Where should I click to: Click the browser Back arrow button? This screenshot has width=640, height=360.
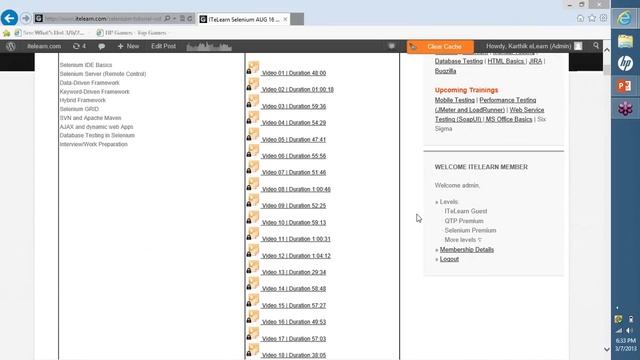[9, 18]
